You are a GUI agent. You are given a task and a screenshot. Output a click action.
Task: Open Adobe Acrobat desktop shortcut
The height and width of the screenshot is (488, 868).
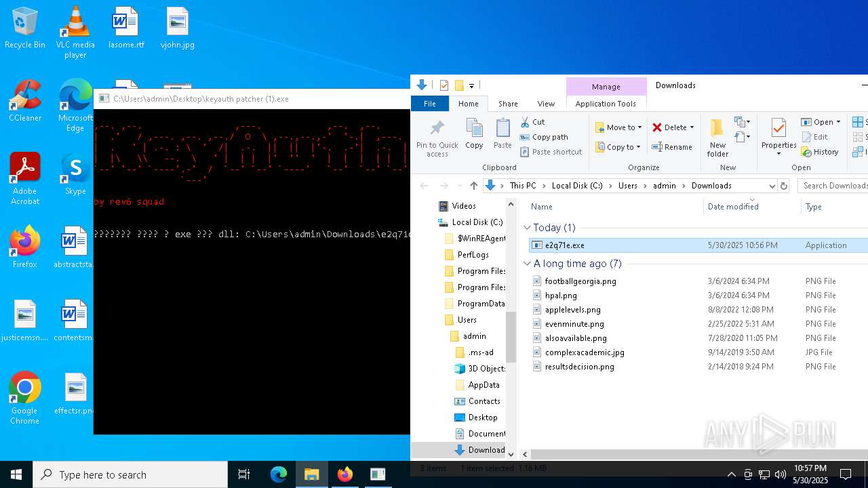25,179
